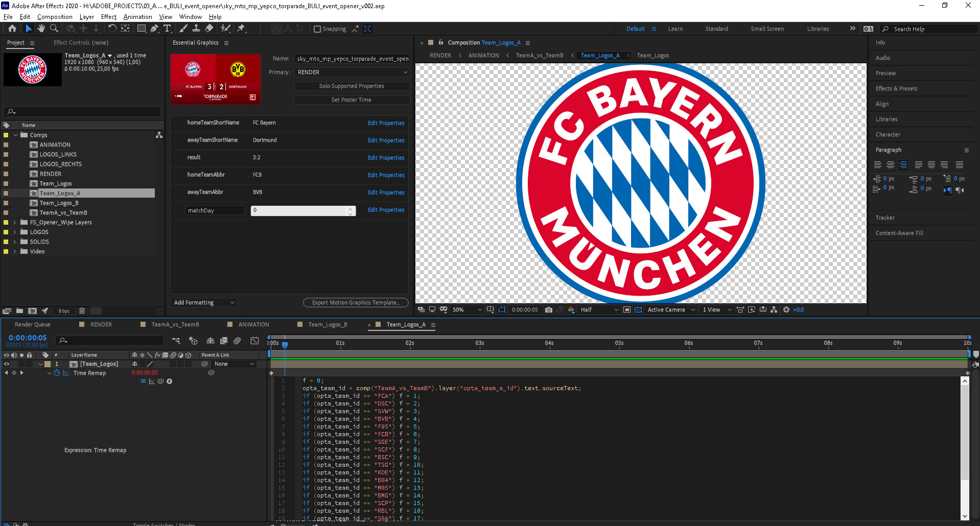Switch to the Learn workspace

pos(675,29)
